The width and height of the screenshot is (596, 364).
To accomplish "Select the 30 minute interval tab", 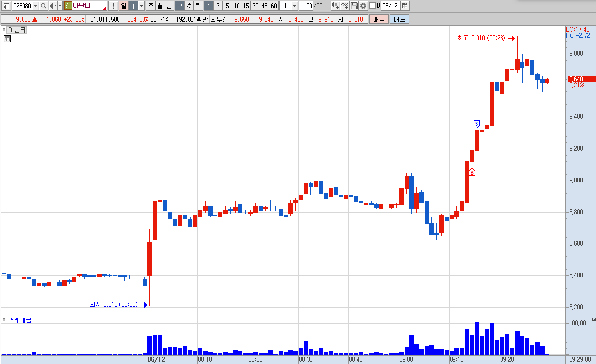I will pyautogui.click(x=255, y=6).
